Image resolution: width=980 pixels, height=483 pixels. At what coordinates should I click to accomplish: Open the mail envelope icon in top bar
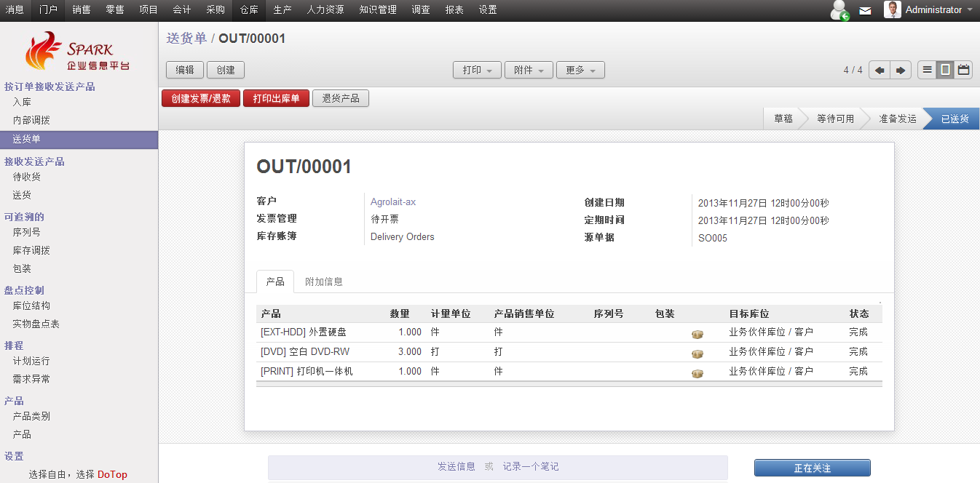pos(865,11)
